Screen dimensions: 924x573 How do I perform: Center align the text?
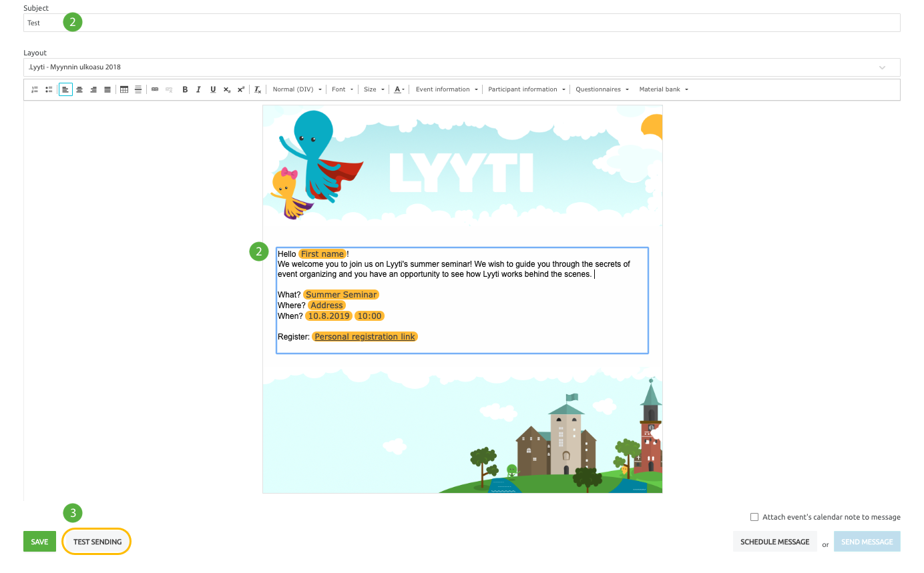(x=79, y=89)
